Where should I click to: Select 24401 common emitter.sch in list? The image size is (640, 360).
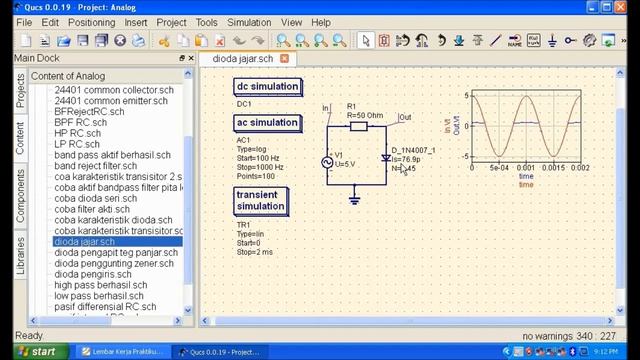point(111,101)
